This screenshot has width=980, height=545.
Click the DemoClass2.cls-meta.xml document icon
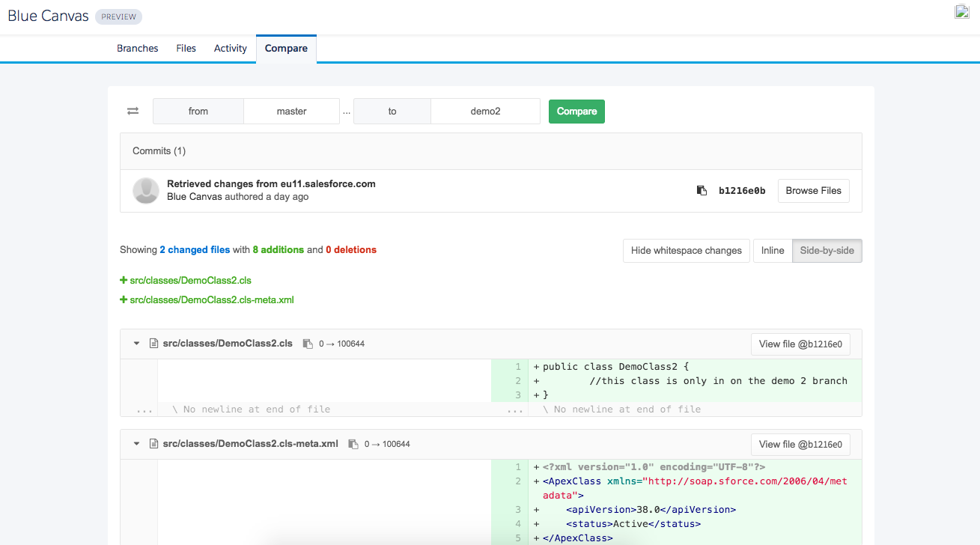point(154,444)
